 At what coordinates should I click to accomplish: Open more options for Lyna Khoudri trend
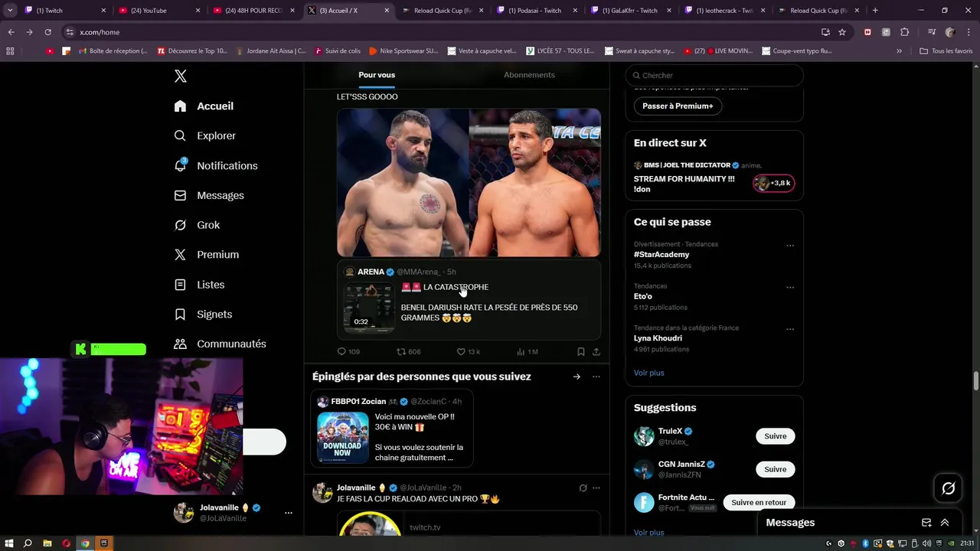[790, 329]
